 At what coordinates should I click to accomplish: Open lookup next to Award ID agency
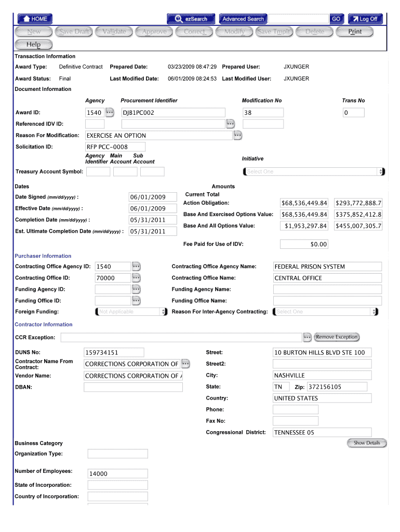[110, 112]
